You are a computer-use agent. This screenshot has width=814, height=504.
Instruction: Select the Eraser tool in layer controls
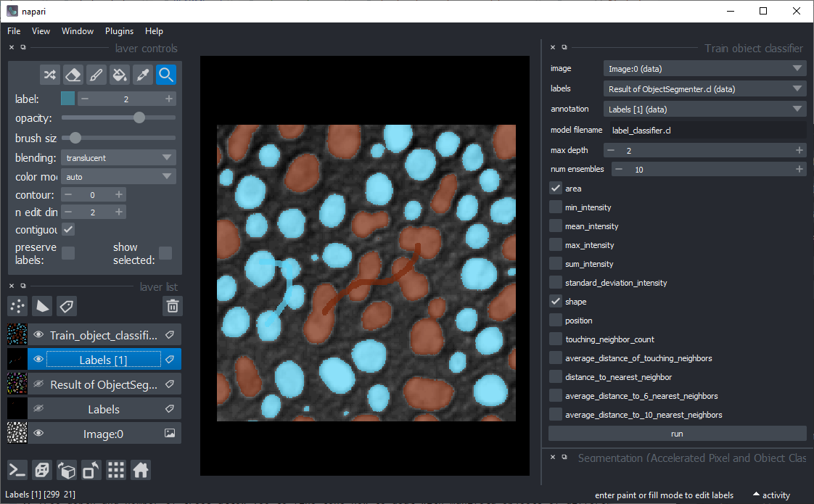click(73, 75)
